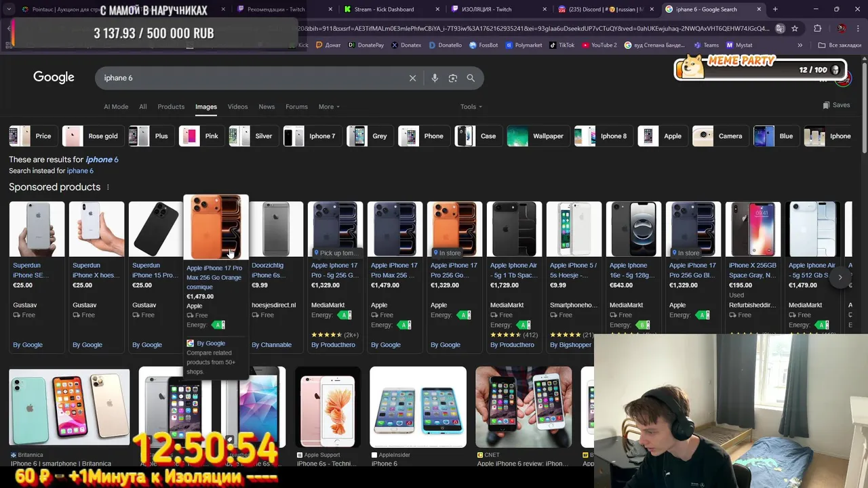Show next sponsored products with arrow
Image resolution: width=868 pixels, height=488 pixels.
[x=840, y=277]
